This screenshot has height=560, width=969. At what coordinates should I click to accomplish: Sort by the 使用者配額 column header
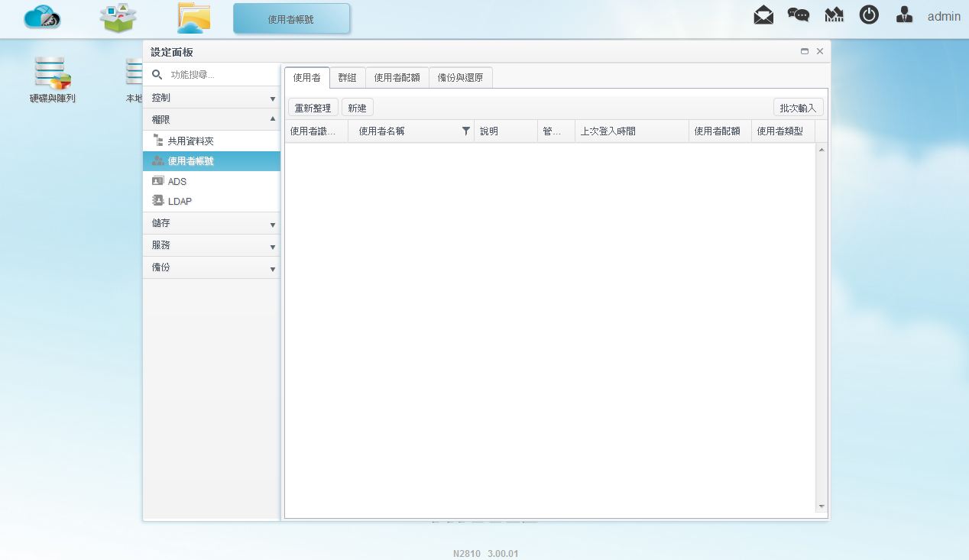point(720,131)
